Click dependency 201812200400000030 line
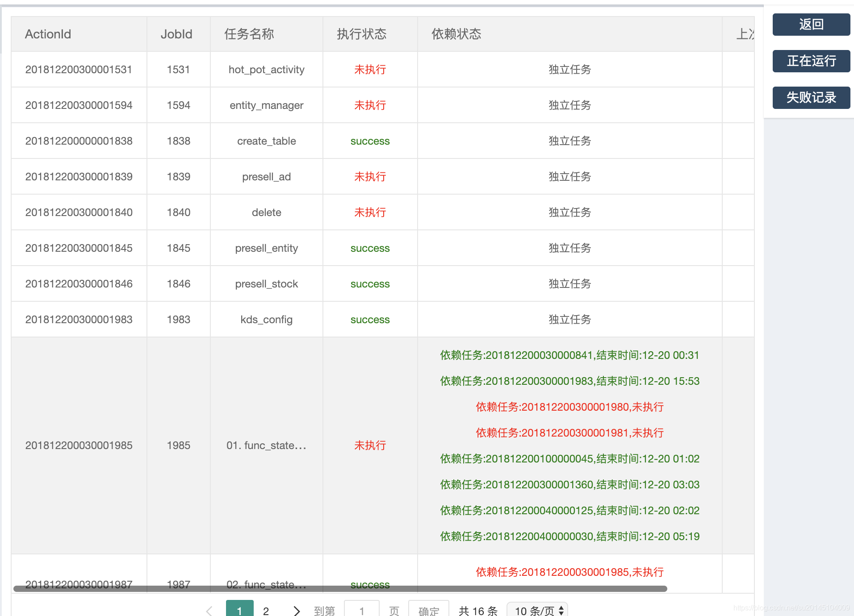The height and width of the screenshot is (616, 854). point(570,537)
